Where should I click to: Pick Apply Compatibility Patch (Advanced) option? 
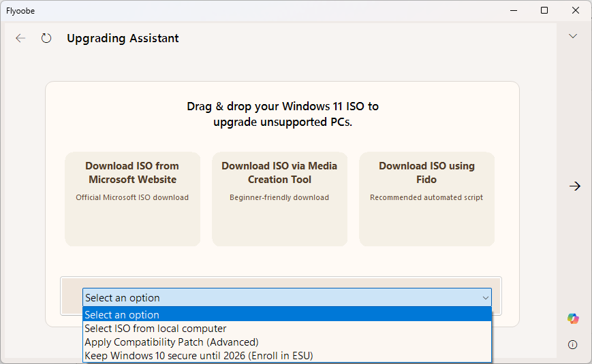[x=172, y=342]
